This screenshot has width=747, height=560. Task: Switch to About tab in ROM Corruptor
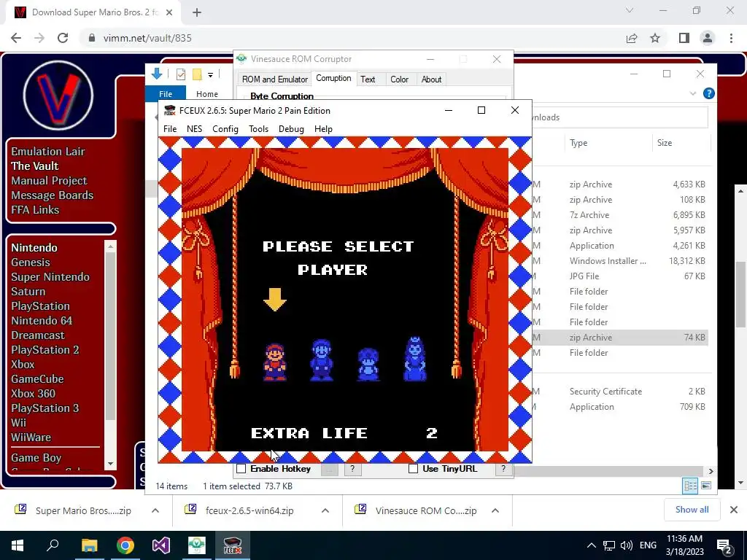[x=431, y=79]
